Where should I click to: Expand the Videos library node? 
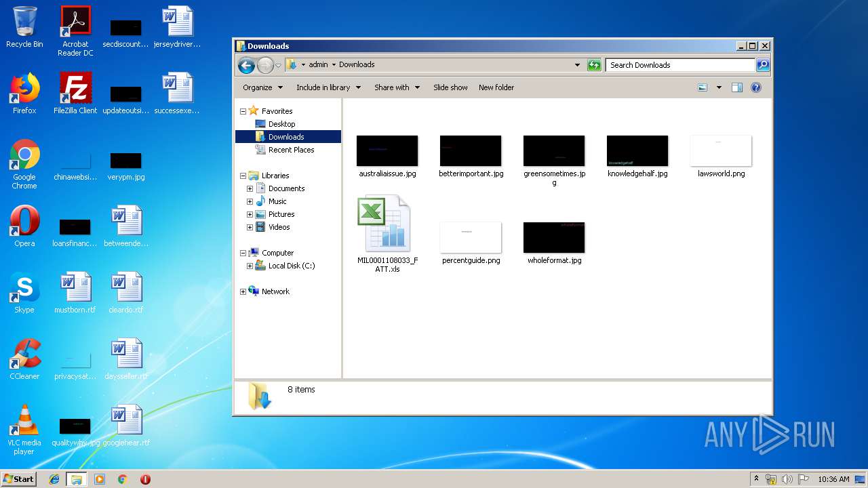250,227
